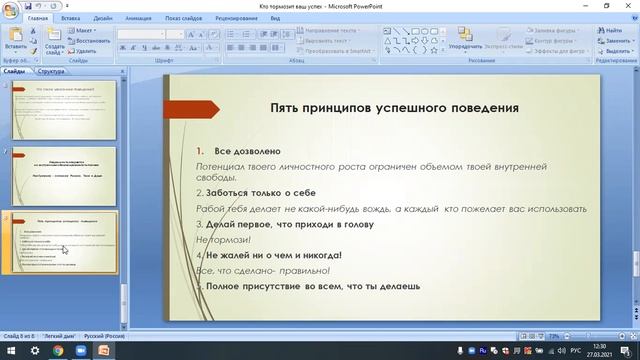Viewport: 640px width, 360px height.
Task: Click slide title Пять принципов успешного поведения
Action: [394, 108]
